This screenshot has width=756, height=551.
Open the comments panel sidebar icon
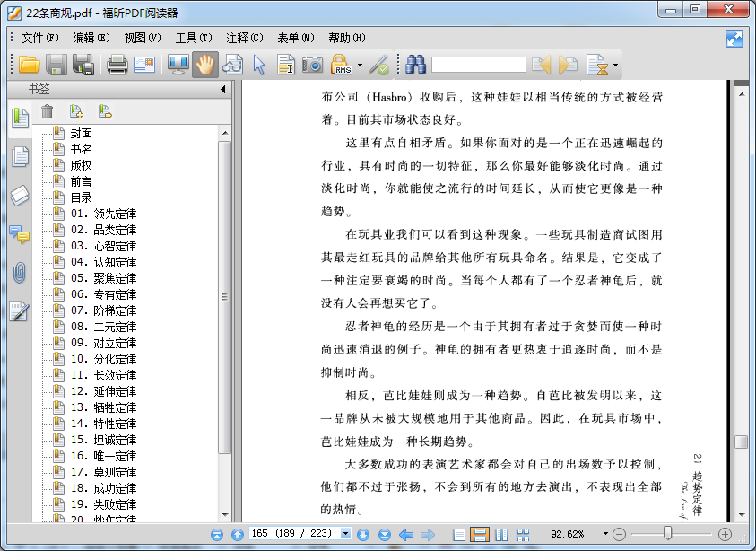pyautogui.click(x=20, y=234)
